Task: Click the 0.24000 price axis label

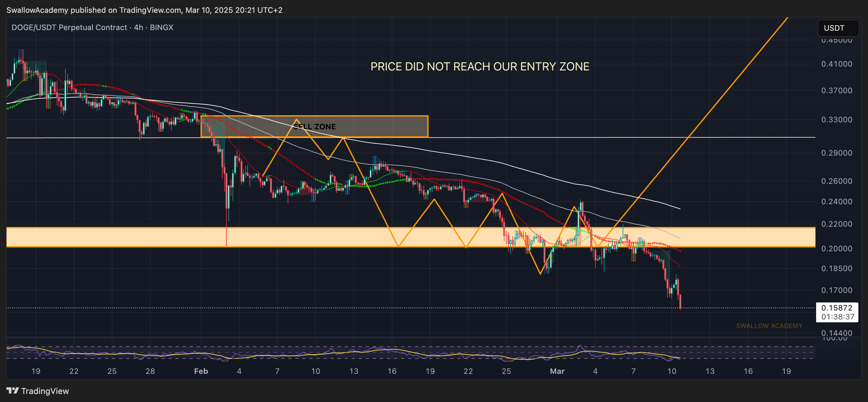Action: click(837, 201)
